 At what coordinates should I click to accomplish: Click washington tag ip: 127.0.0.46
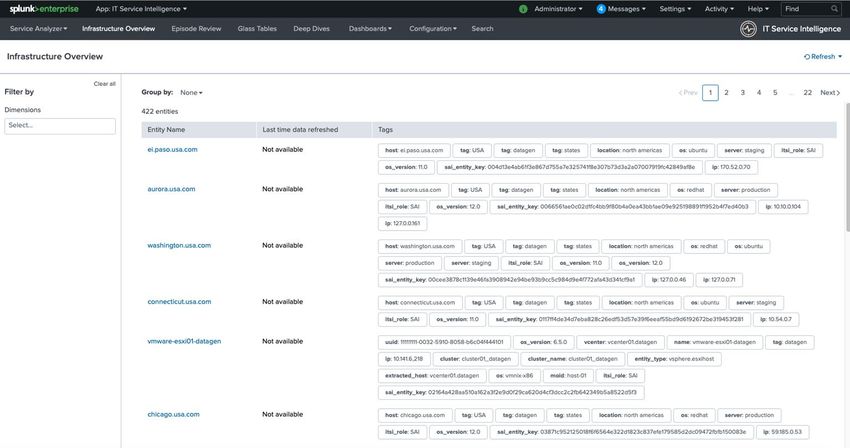tap(669, 280)
